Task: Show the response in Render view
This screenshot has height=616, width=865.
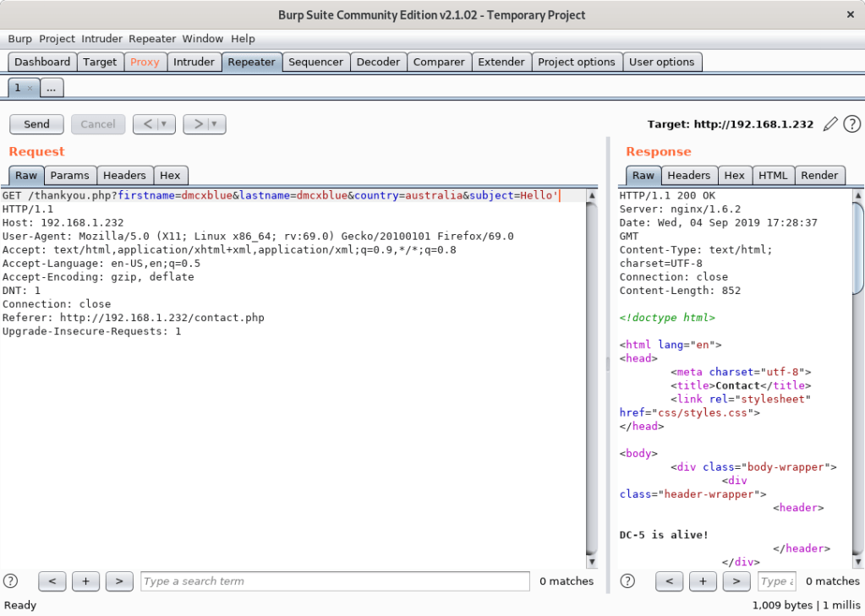Action: point(819,175)
